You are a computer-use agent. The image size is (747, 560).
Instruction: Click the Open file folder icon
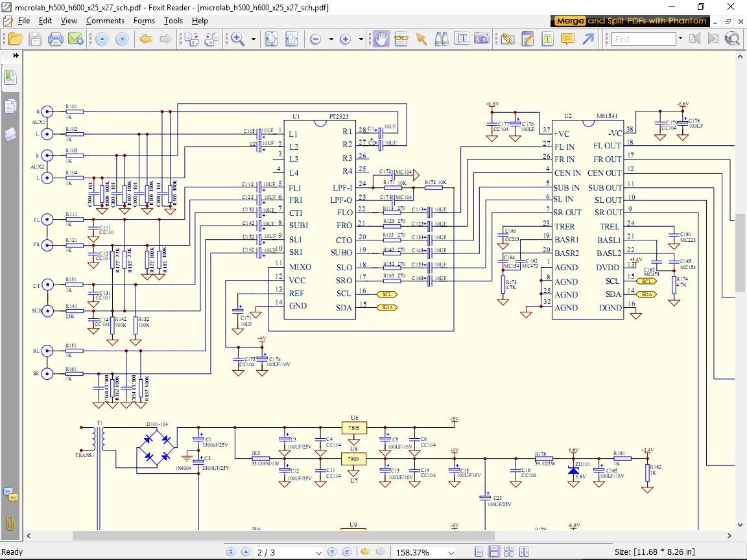pos(15,39)
